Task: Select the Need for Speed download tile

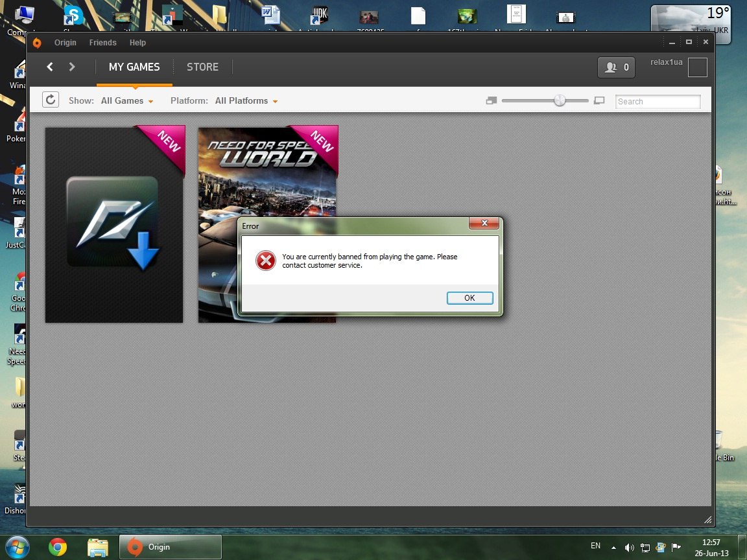Action: coord(114,224)
